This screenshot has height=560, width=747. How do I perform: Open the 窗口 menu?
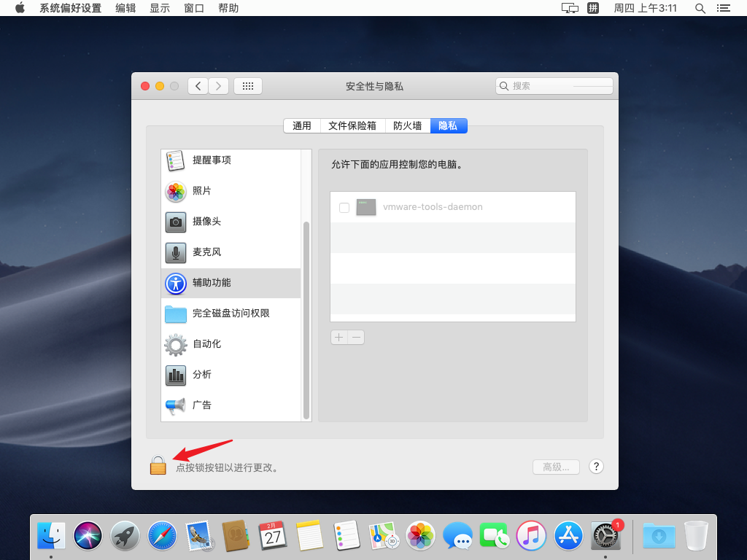(194, 8)
